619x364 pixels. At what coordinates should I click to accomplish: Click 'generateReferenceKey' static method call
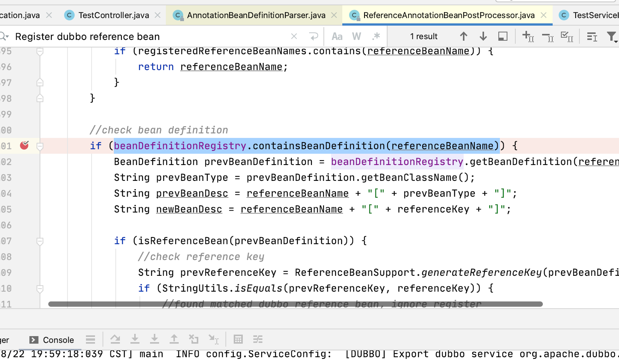tap(481, 272)
